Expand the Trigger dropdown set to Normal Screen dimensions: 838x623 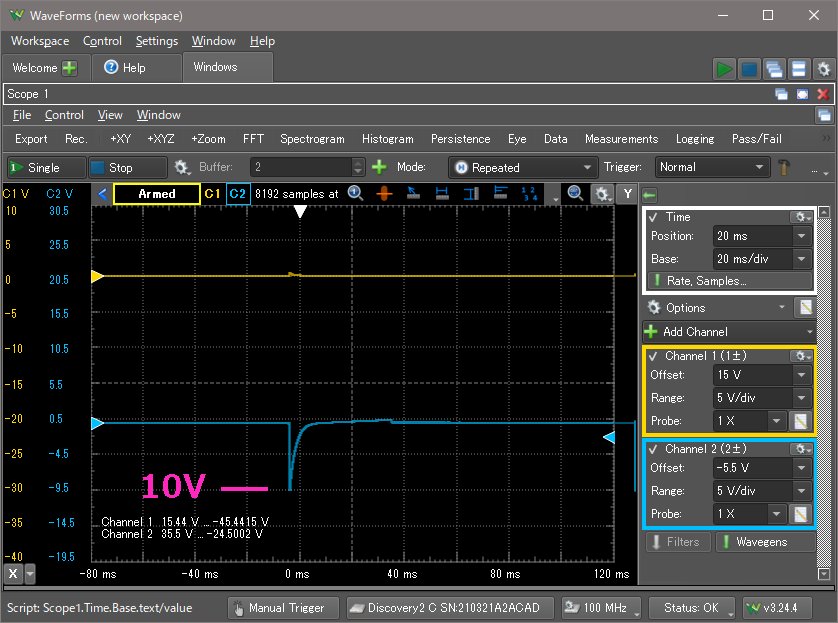[713, 168]
